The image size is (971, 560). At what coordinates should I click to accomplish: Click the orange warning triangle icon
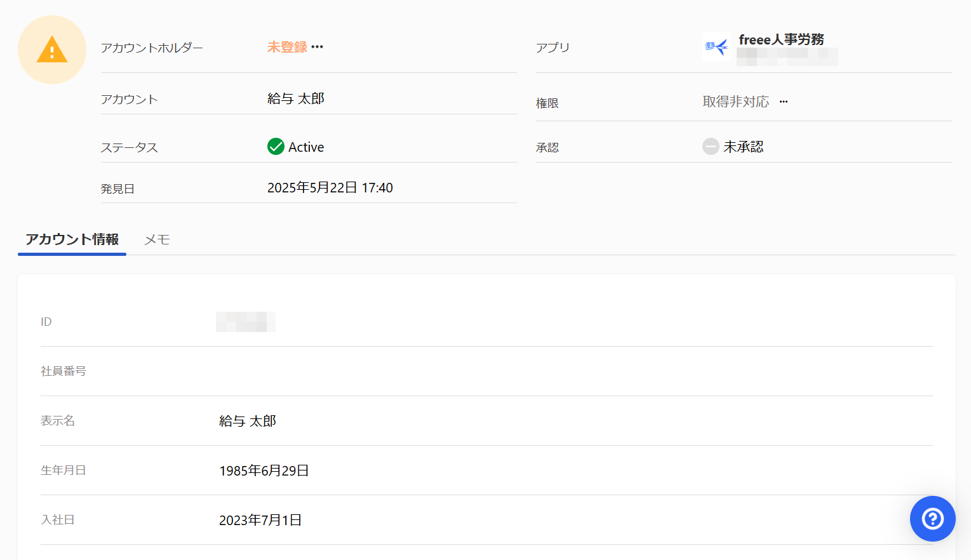52,50
